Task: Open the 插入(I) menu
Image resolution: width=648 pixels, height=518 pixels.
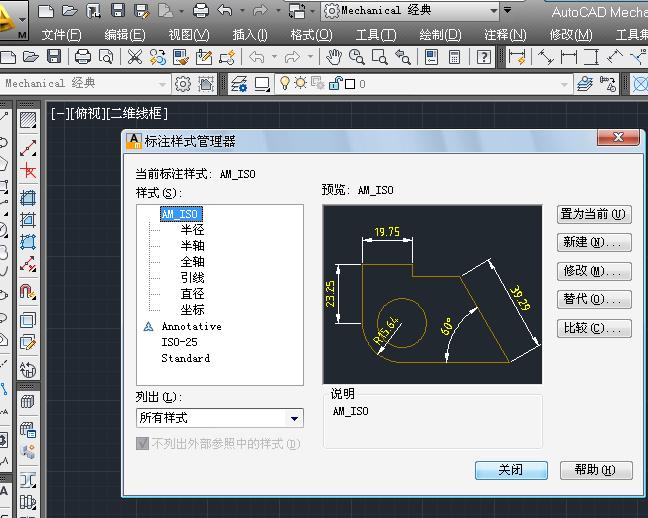Action: point(250,35)
